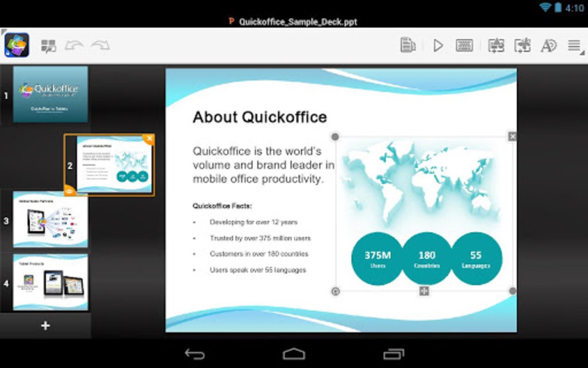The image size is (588, 368).
Task: Tap the Android back navigation button
Action: (x=195, y=354)
